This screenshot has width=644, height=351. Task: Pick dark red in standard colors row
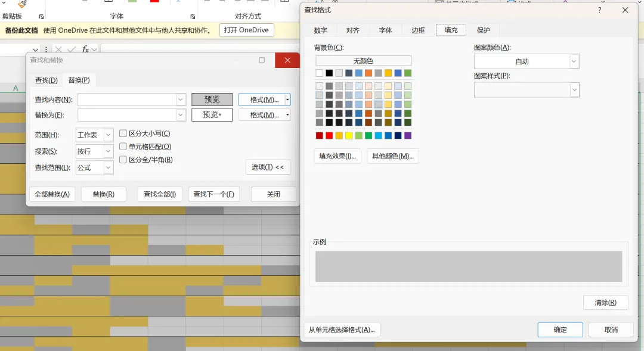[319, 135]
